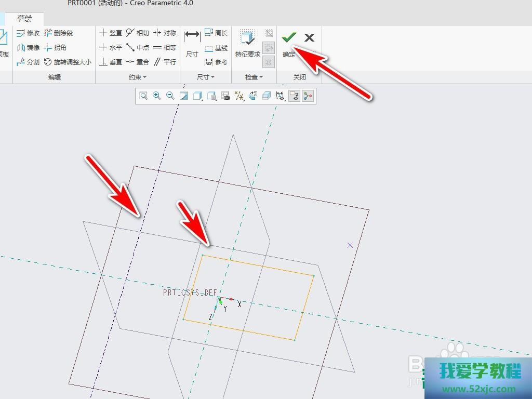Cancel sketch with the X icon
The height and width of the screenshot is (399, 532).
tap(309, 37)
